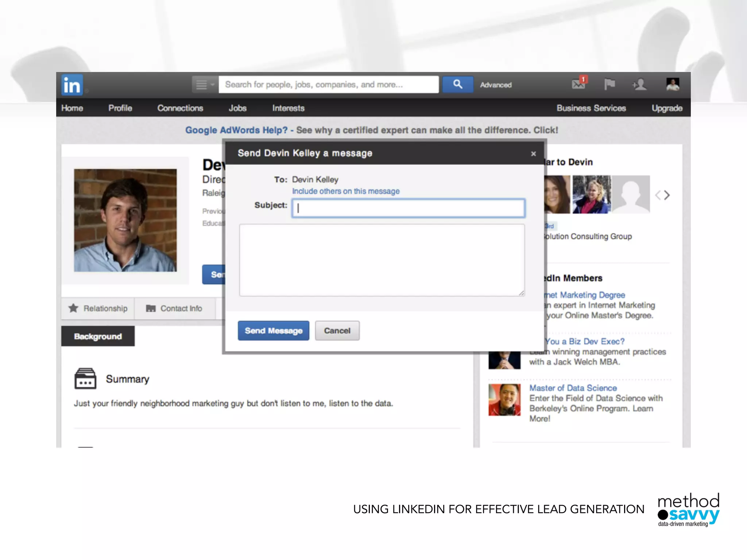This screenshot has height=560, width=747.
Task: Open the Master of Data Science ad
Action: [x=573, y=388]
